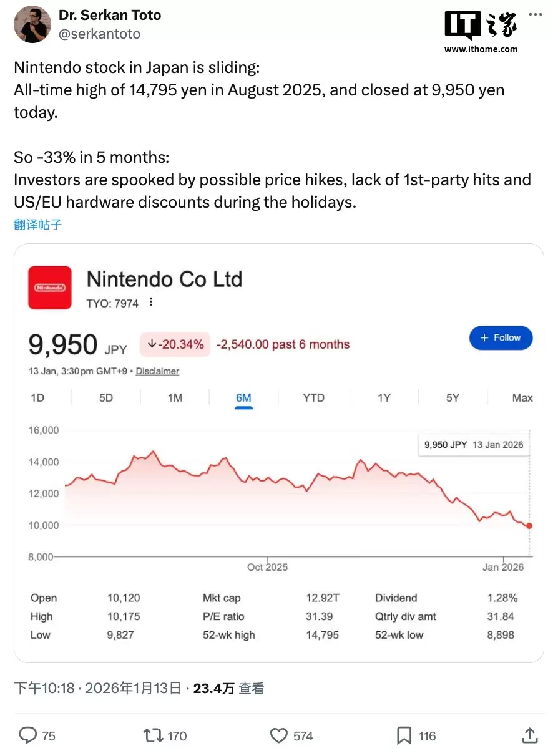Toggle Follow for Nintendo Co Ltd
The width and height of the screenshot is (553, 756).
point(501,337)
